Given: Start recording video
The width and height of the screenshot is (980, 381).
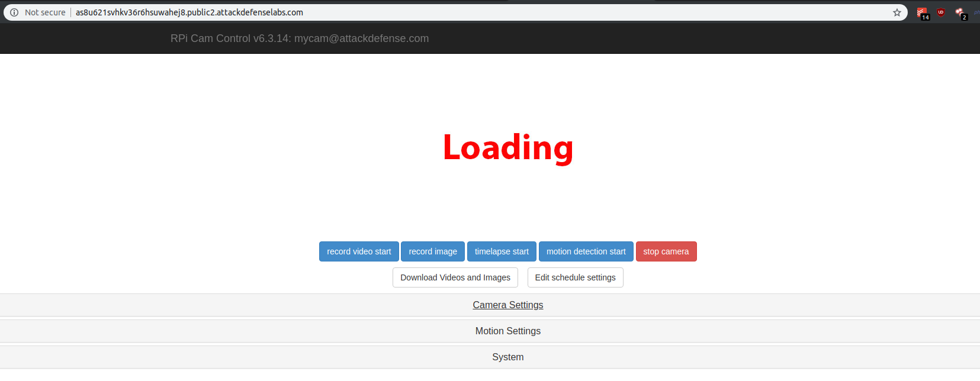Looking at the screenshot, I should pyautogui.click(x=359, y=251).
